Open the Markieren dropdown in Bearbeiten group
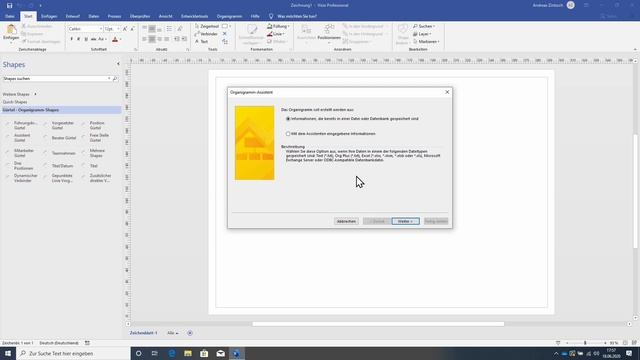 [426, 42]
